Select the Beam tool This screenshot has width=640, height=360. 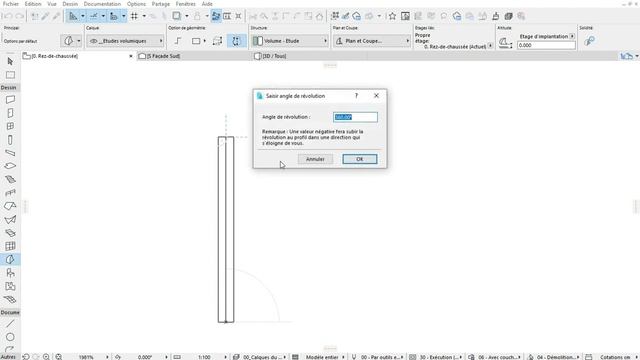pyautogui.click(x=10, y=153)
